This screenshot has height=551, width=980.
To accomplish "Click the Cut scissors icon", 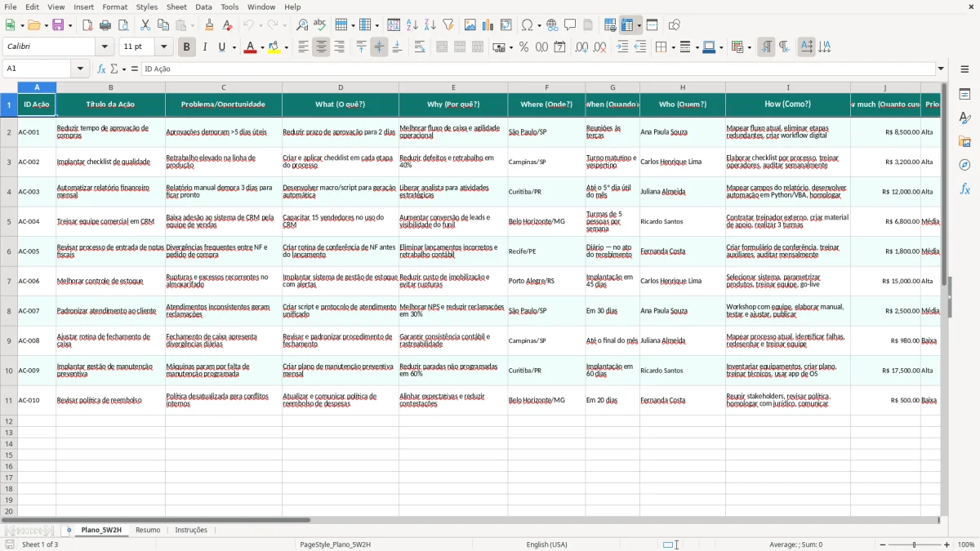I will pyautogui.click(x=145, y=25).
